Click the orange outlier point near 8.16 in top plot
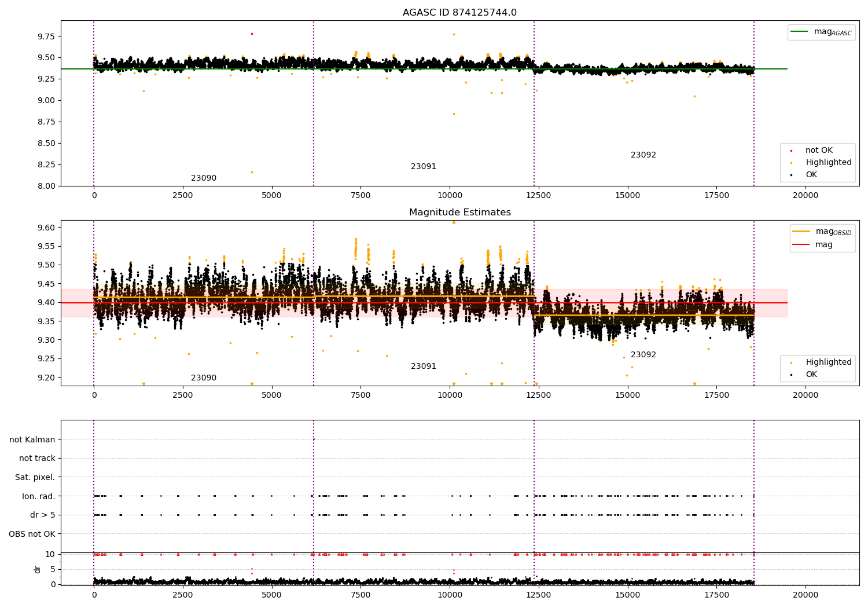 pyautogui.click(x=252, y=172)
